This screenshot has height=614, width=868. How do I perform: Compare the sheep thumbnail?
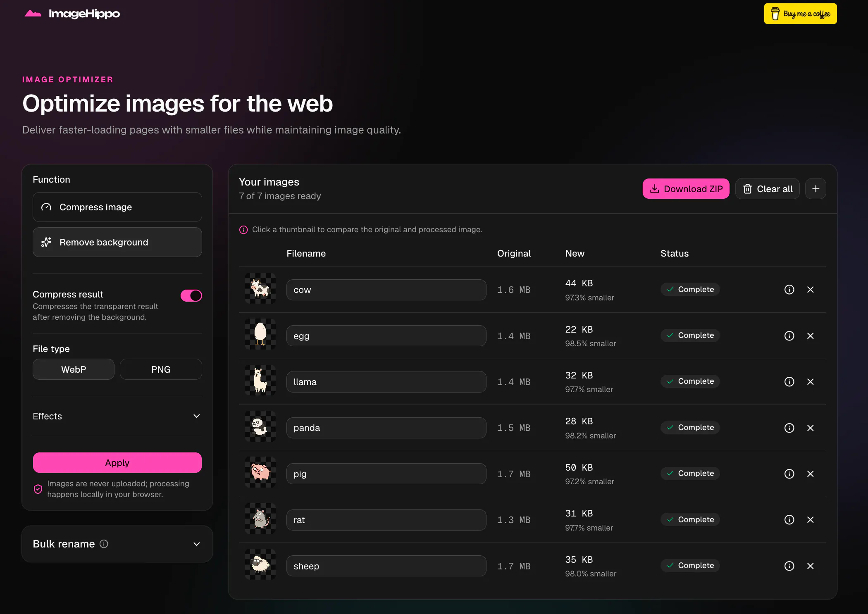(x=260, y=564)
